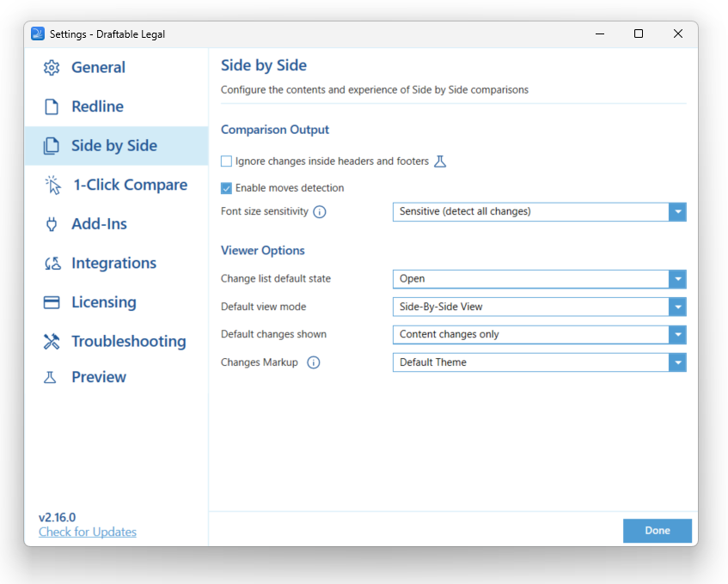
Task: Click the Default view mode label
Action: [x=263, y=307]
